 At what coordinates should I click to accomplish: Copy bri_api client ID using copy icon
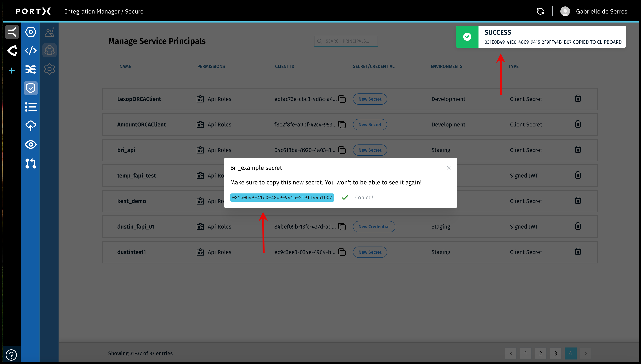pos(342,150)
